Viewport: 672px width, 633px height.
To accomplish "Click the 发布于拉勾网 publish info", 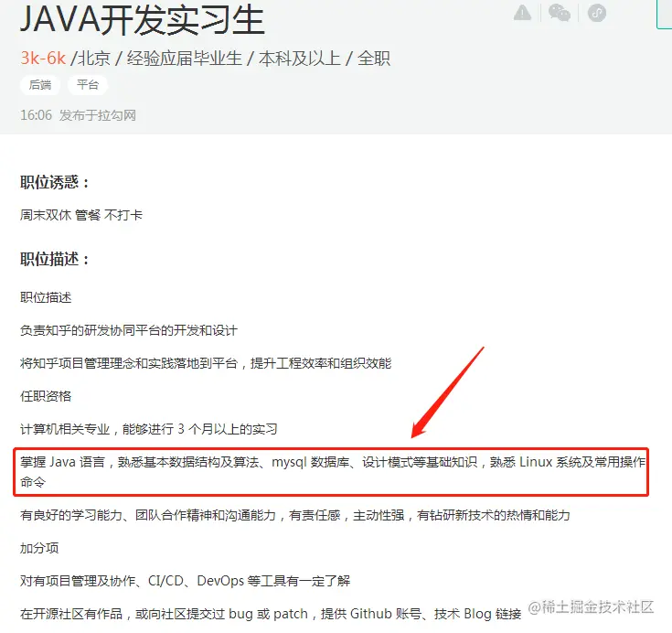I will (97, 115).
